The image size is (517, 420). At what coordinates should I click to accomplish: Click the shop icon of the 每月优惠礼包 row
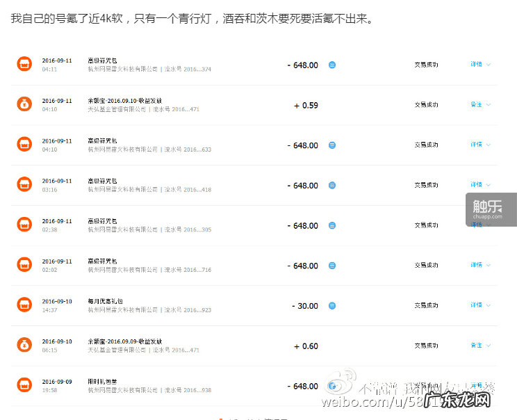tap(24, 305)
